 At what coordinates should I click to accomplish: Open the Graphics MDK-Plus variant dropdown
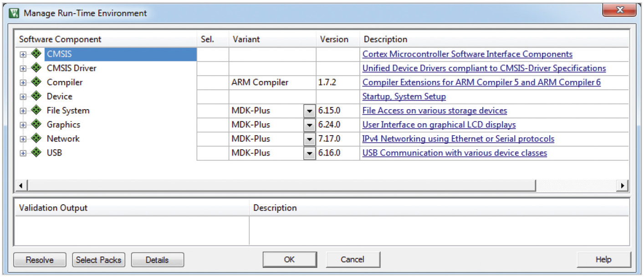point(310,125)
